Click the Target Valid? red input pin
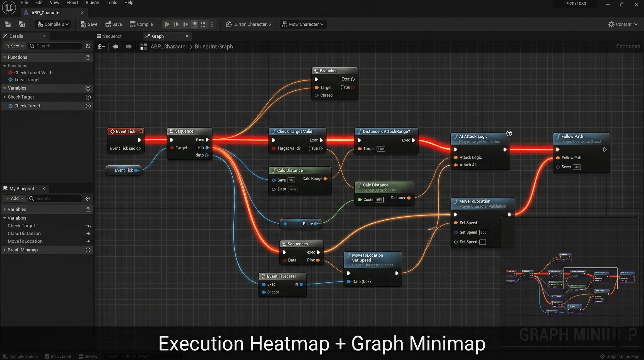Viewport: 644px width, 360px height. pyautogui.click(x=273, y=148)
